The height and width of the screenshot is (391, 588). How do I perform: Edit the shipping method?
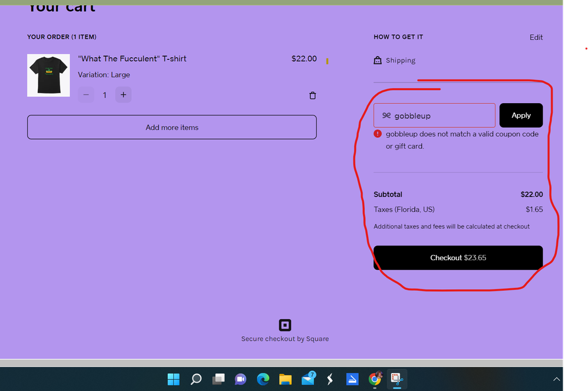click(x=536, y=37)
